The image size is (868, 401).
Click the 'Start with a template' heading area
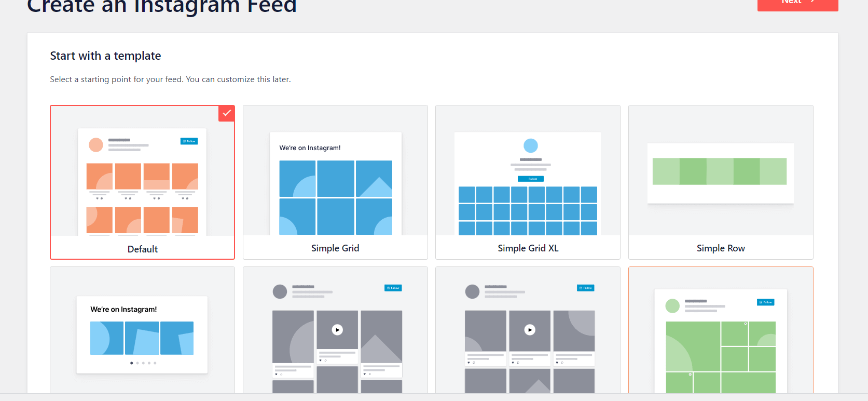coord(105,56)
